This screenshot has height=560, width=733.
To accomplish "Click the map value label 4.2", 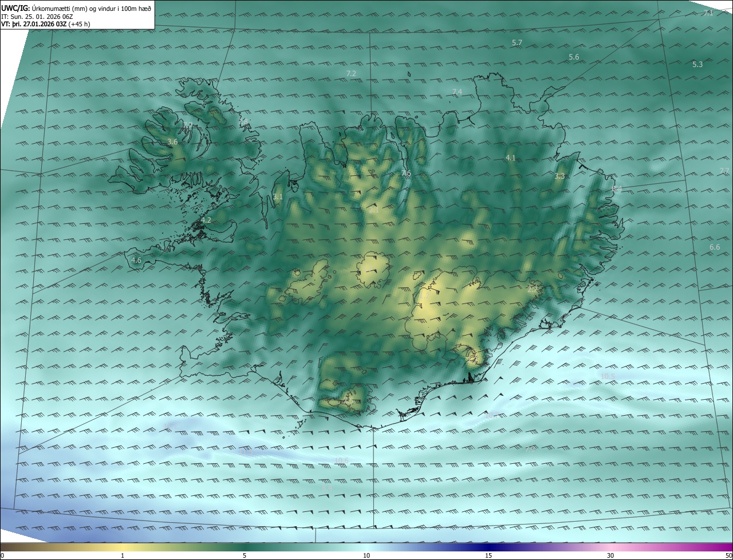I will 206,220.
